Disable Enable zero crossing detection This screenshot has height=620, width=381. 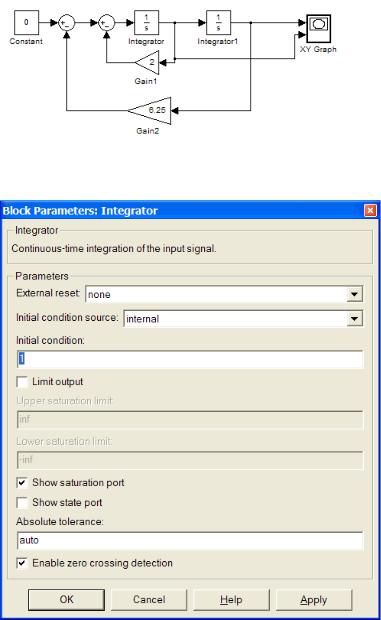22,563
